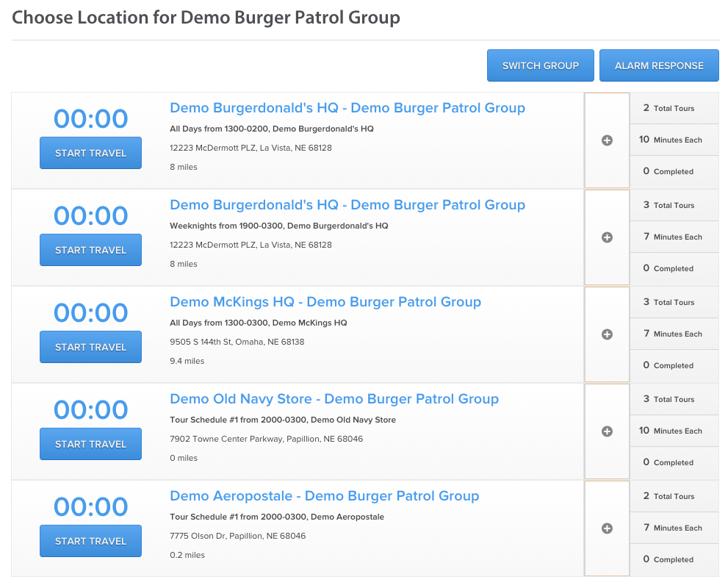Start travel for Demo Old Navy Store

pos(90,444)
